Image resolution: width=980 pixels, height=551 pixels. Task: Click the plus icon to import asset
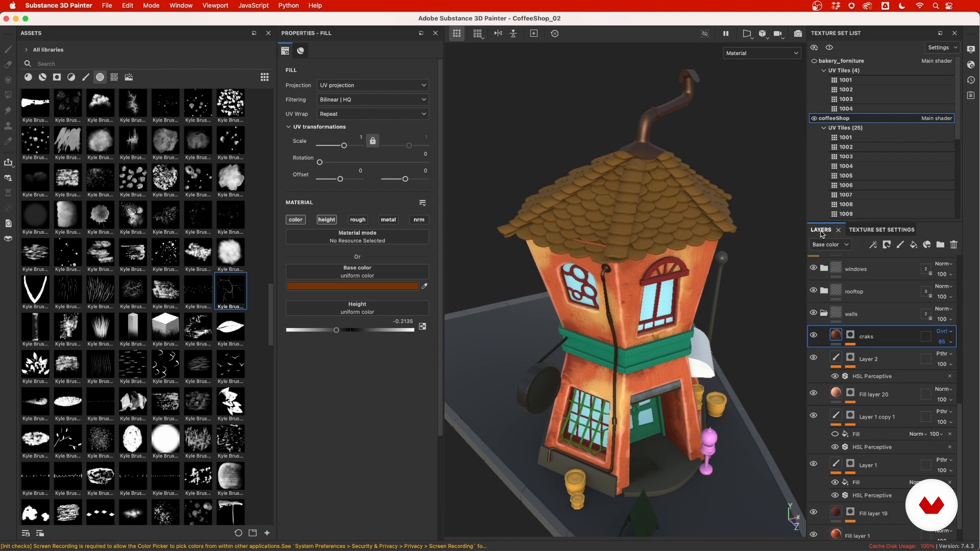pos(267,533)
